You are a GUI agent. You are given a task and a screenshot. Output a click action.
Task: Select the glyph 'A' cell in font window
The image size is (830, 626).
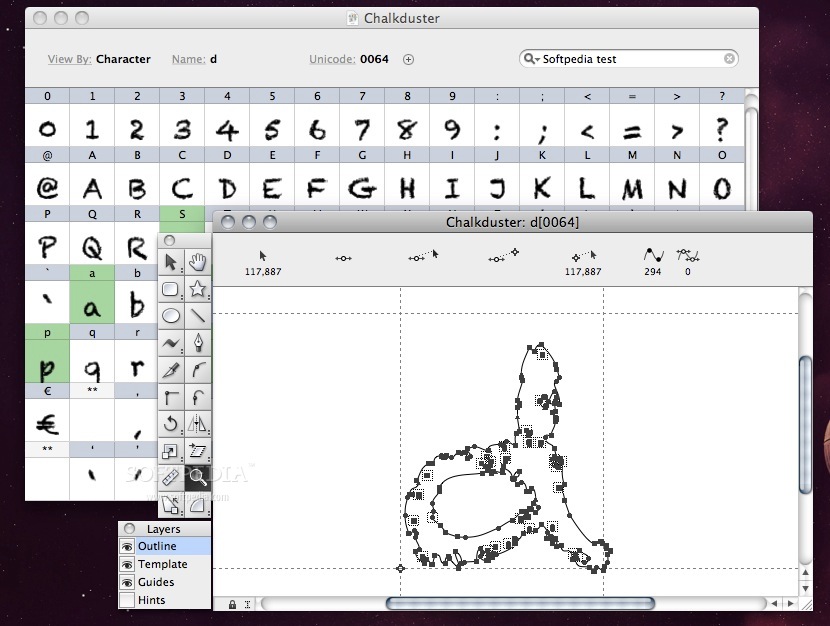pyautogui.click(x=92, y=183)
